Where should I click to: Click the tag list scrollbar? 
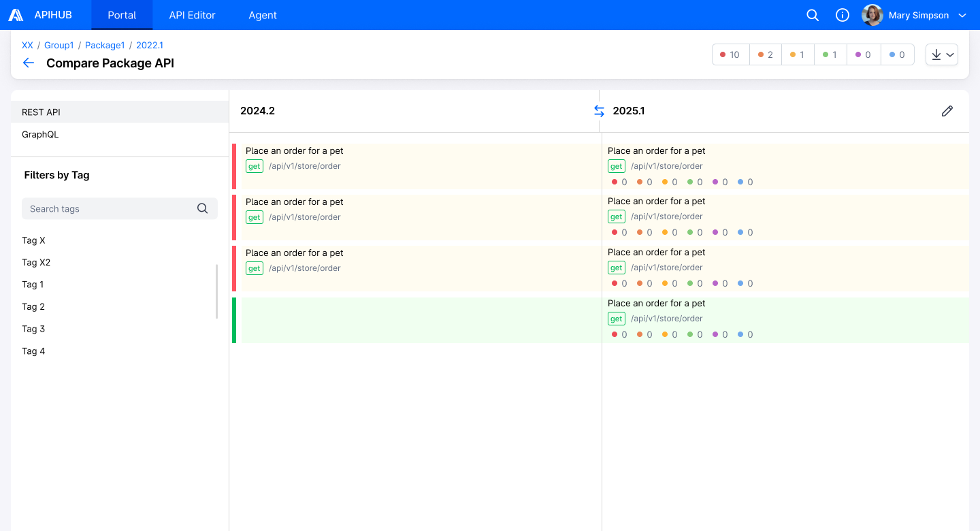(217, 291)
